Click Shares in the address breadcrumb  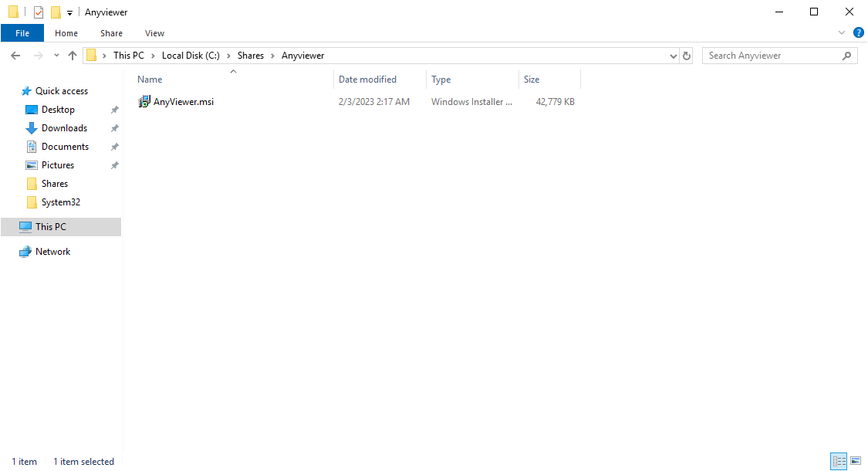[x=250, y=56]
